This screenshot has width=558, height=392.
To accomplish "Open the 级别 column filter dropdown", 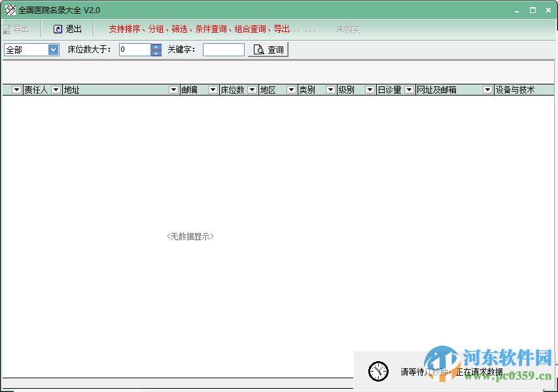I will (x=370, y=90).
